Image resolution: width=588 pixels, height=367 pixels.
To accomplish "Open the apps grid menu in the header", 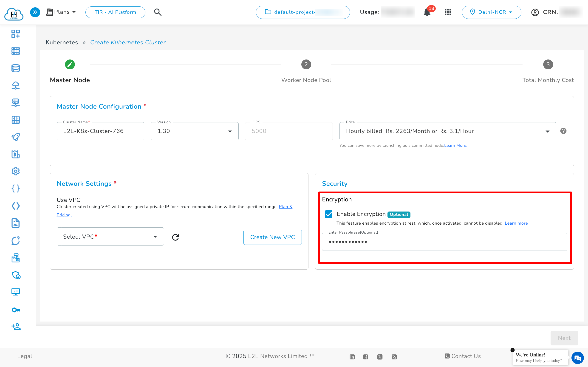I will pos(448,12).
